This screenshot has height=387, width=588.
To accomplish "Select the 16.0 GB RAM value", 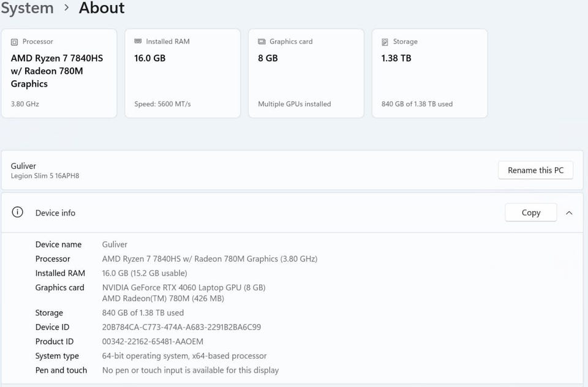I will [149, 58].
